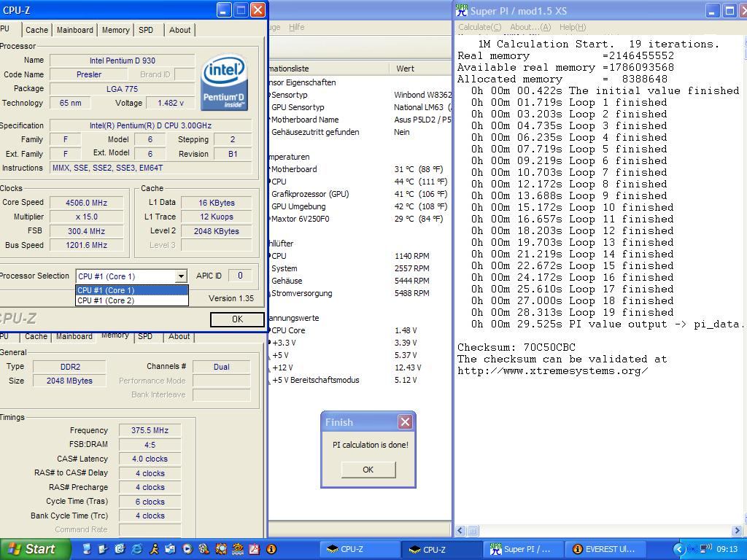Click the Core Speed value 4506.0 MHz
The image size is (747, 560).
pos(86,203)
